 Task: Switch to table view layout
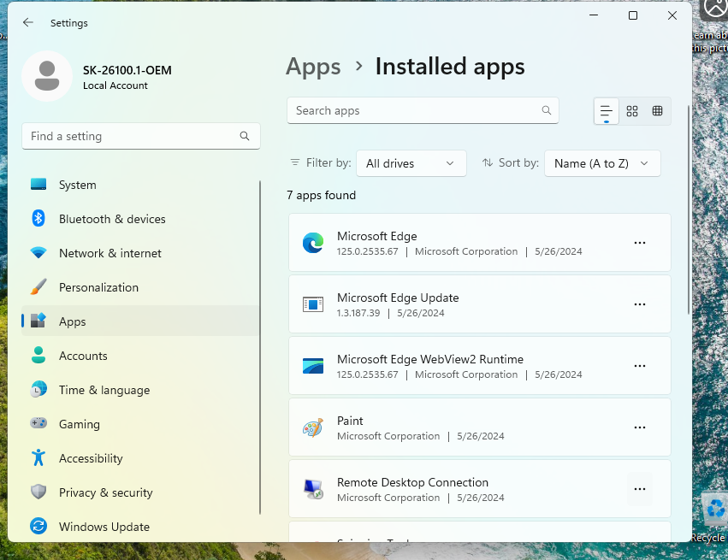click(x=658, y=111)
